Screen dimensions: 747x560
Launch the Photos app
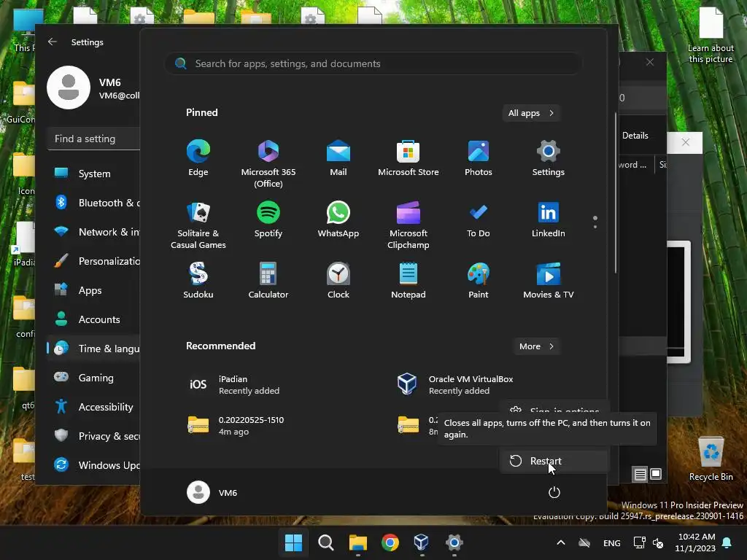479,158
